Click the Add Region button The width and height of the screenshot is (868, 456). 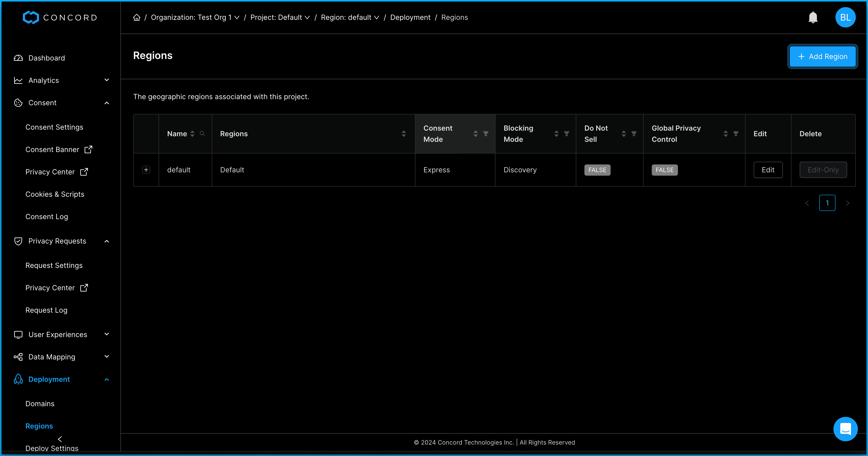[822, 57]
